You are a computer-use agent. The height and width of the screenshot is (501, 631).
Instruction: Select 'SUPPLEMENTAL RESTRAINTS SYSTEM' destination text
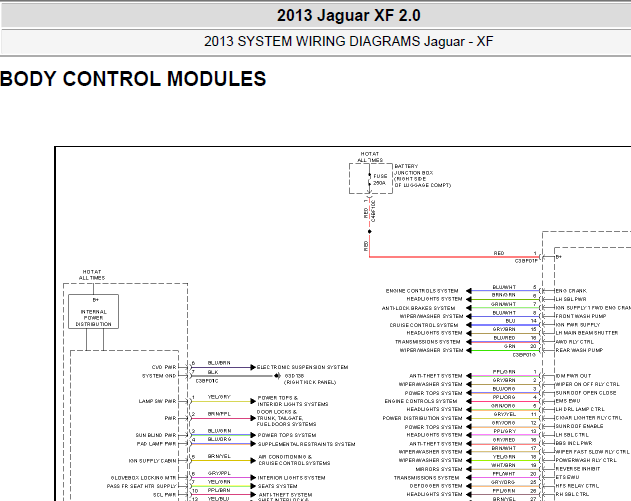point(306,444)
